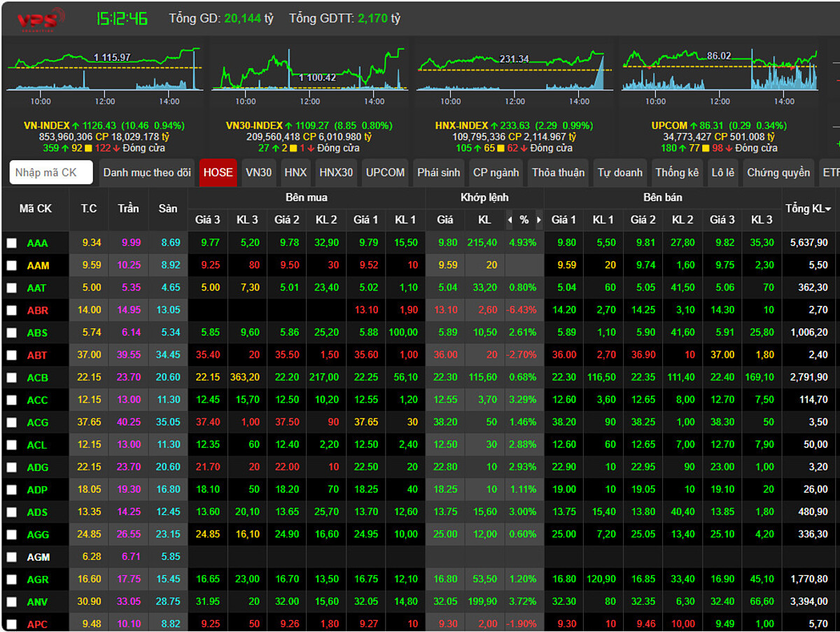Check the box next to ANV
The width and height of the screenshot is (840, 632).
click(12, 601)
